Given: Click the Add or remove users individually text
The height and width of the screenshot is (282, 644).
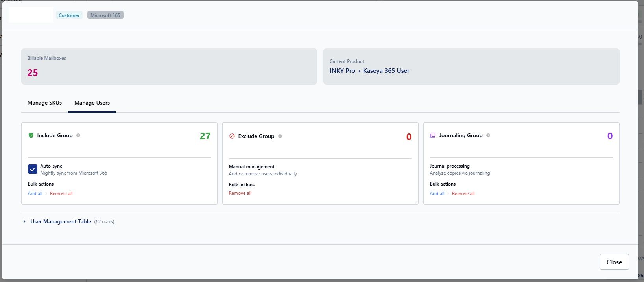Looking at the screenshot, I should pyautogui.click(x=263, y=174).
